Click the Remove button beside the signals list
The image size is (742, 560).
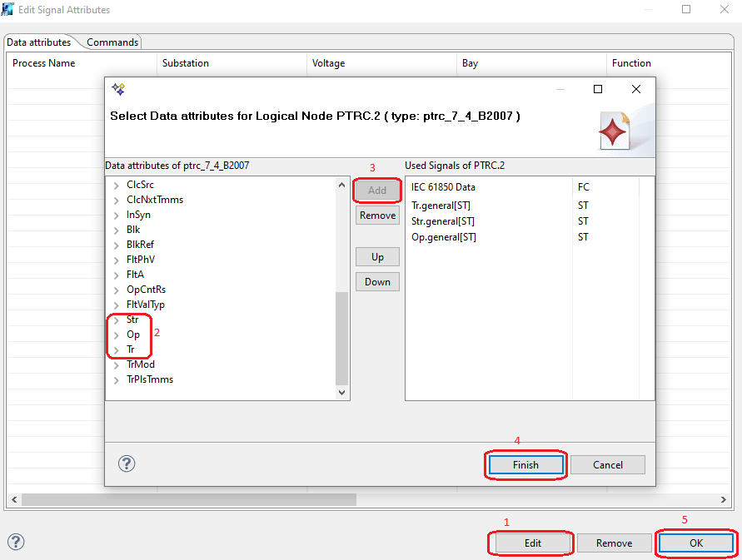[377, 216]
